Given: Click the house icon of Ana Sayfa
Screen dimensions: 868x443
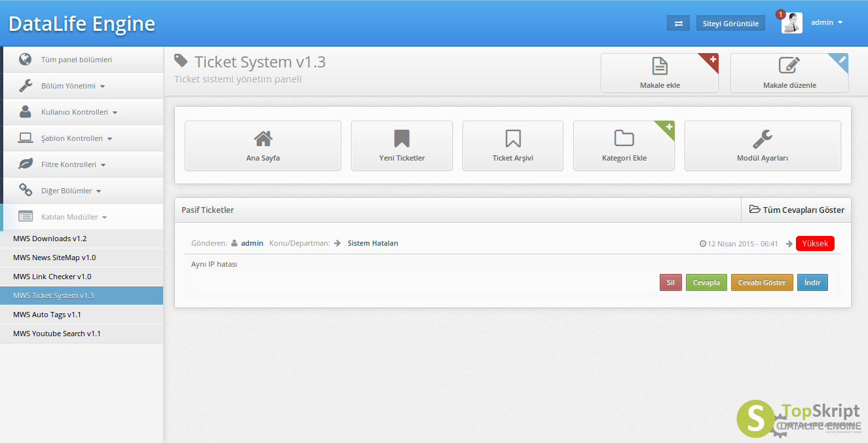Looking at the screenshot, I should click(x=263, y=138).
